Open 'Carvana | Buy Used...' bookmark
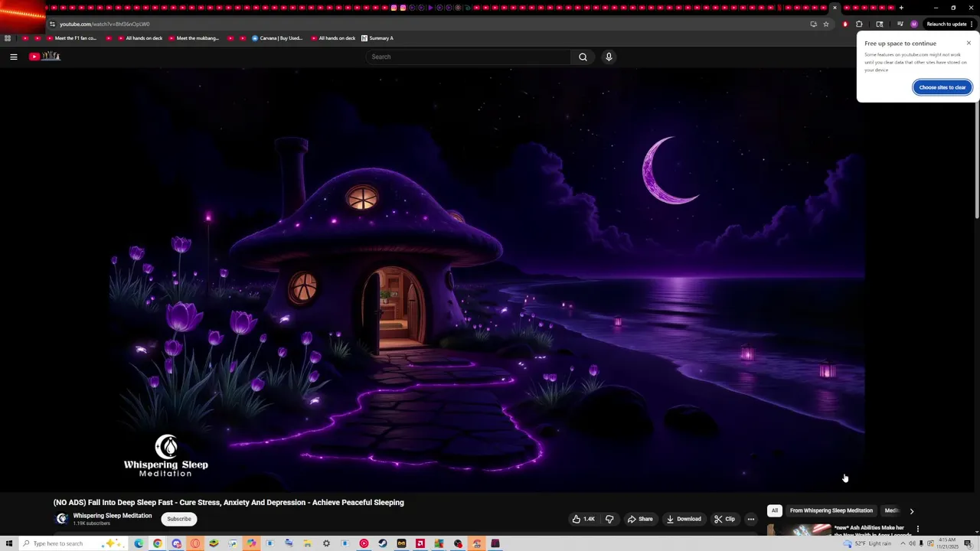 pyautogui.click(x=277, y=38)
